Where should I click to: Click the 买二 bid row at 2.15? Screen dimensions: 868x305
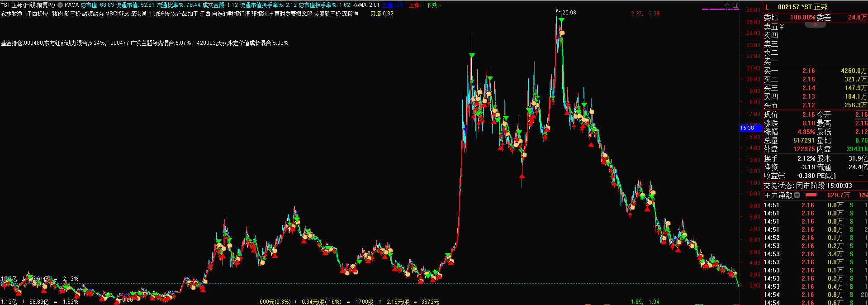point(816,79)
